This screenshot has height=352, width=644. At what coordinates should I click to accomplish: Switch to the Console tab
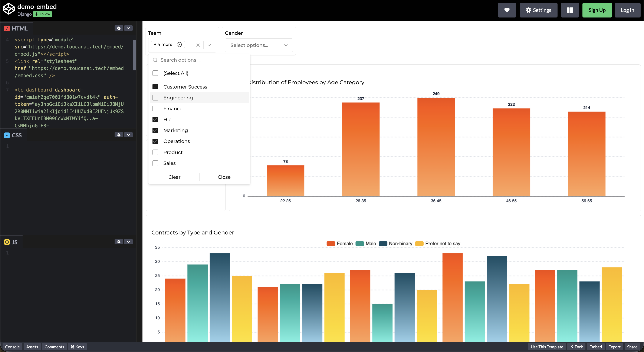click(12, 347)
